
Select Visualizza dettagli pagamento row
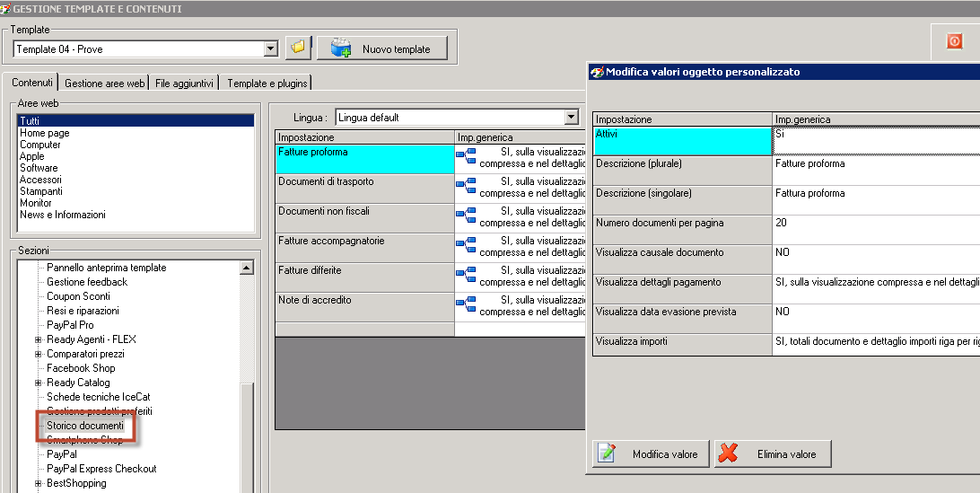[x=682, y=289]
